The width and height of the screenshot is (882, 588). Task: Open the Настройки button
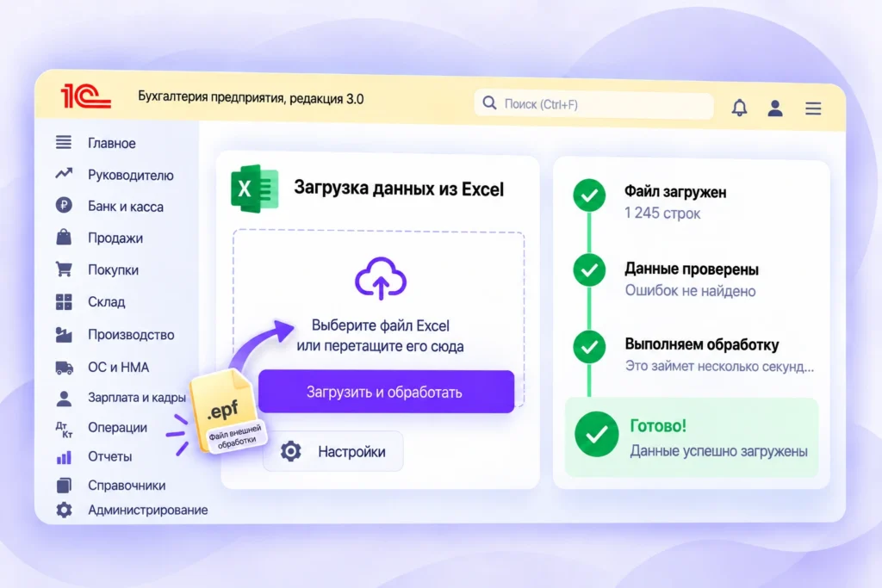pos(333,451)
